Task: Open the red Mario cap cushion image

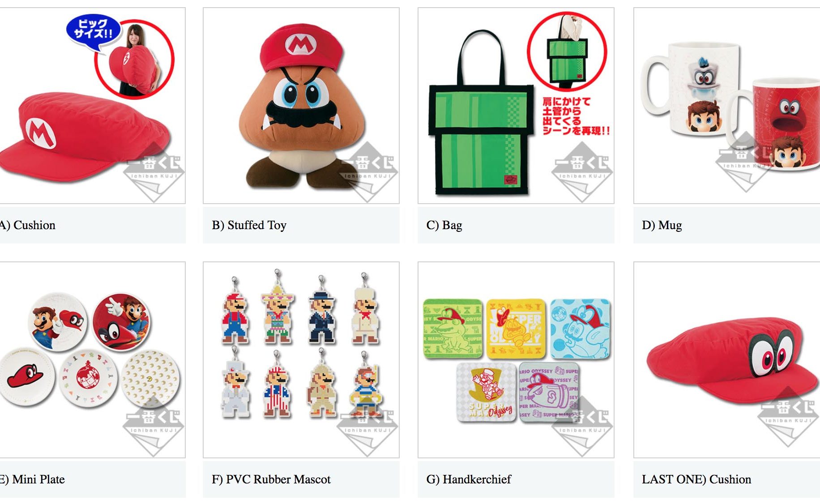Action: tap(92, 106)
